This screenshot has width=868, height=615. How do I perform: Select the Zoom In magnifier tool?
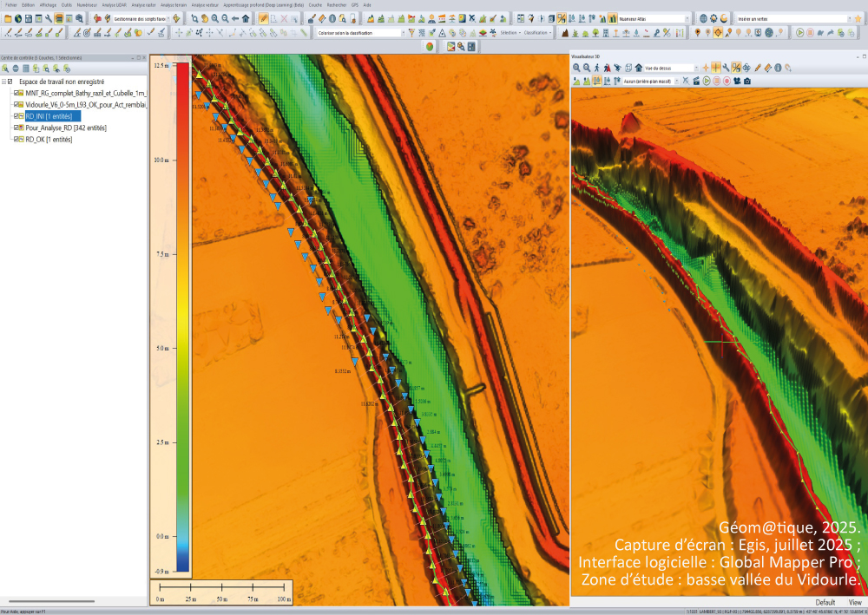pos(214,18)
